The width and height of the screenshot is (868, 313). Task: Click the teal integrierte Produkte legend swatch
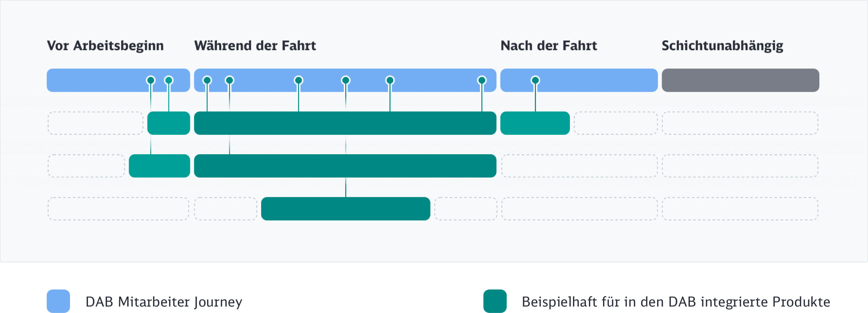click(x=495, y=301)
